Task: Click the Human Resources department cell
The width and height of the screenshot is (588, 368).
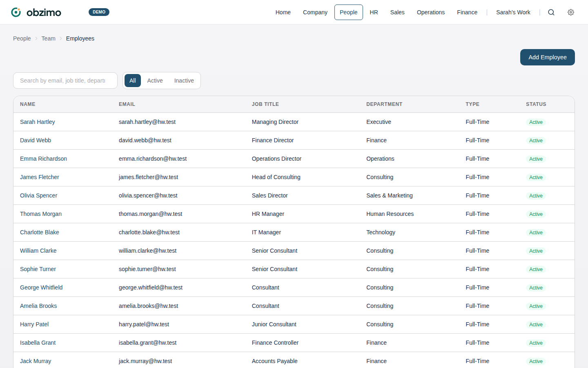Action: (390, 214)
